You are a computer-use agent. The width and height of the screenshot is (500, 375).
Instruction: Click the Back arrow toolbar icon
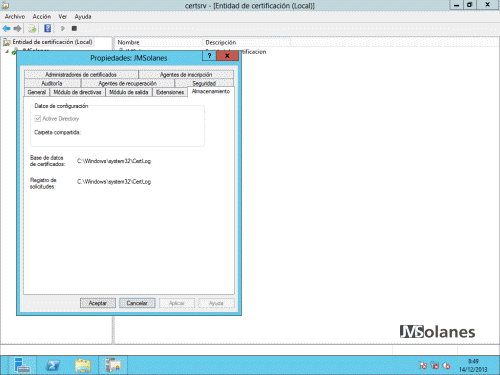click(6, 29)
